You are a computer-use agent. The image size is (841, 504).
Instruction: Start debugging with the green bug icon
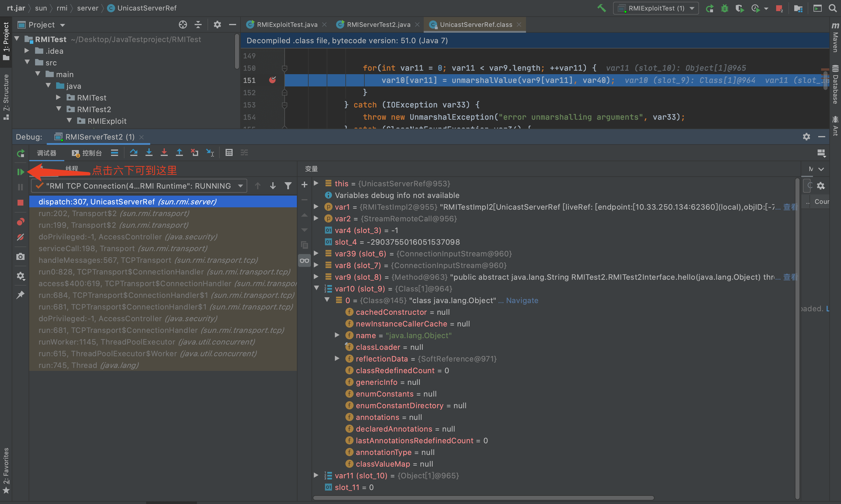click(x=724, y=8)
